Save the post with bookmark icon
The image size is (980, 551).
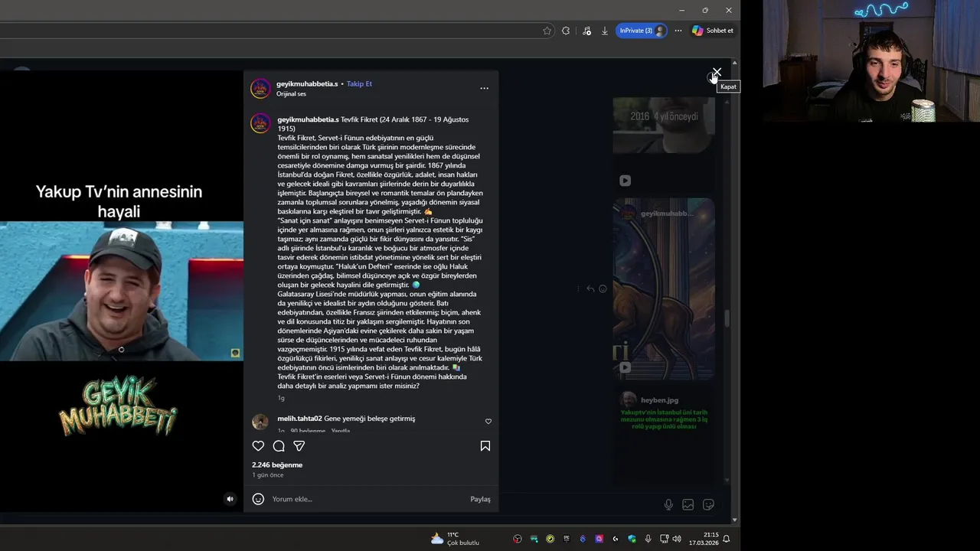(485, 446)
